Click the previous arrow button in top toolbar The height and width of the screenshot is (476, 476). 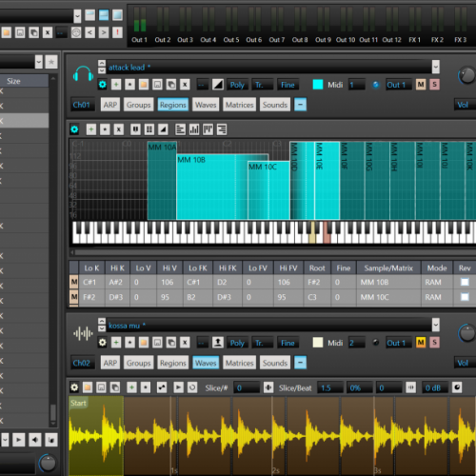pyautogui.click(x=90, y=32)
